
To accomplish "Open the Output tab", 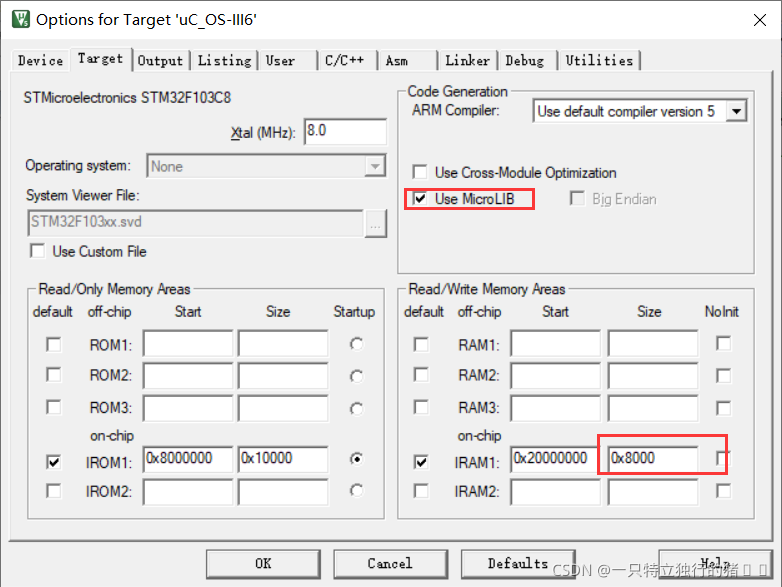I will coord(161,61).
